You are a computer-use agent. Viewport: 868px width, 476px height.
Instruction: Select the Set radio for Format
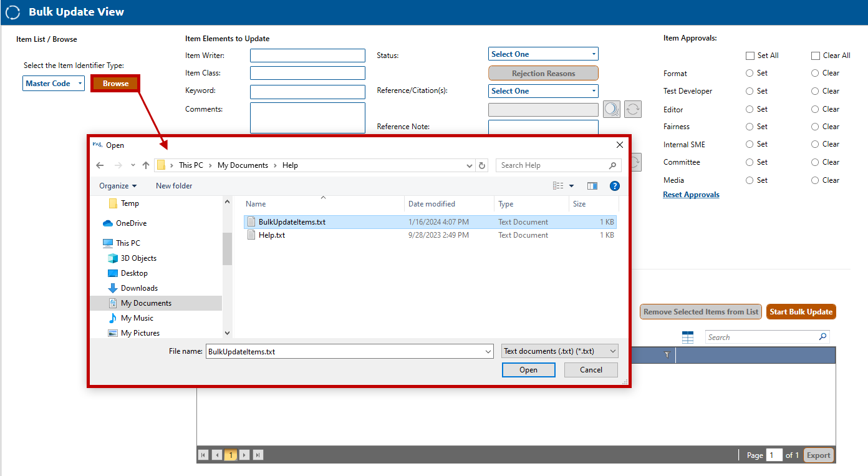coord(750,73)
